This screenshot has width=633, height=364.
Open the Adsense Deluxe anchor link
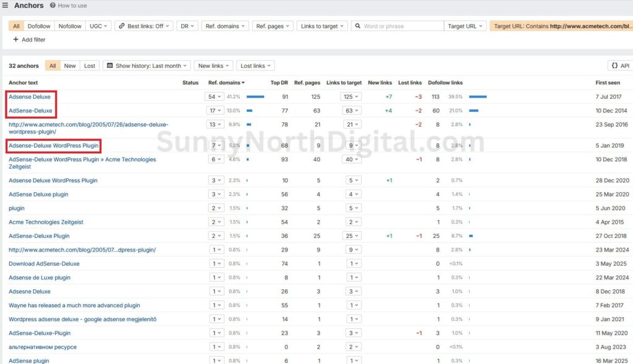pyautogui.click(x=30, y=96)
